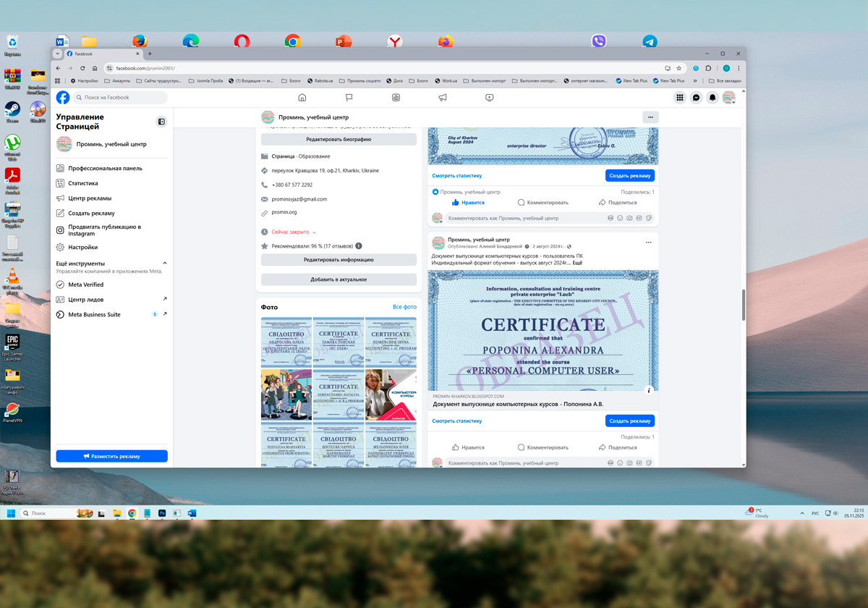The height and width of the screenshot is (608, 868).
Task: Open the megaphone Ads icon in top navigation
Action: (x=443, y=98)
